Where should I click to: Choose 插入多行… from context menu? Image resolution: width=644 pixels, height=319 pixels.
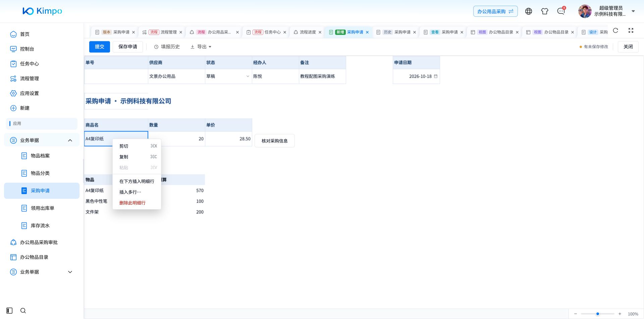137,192
